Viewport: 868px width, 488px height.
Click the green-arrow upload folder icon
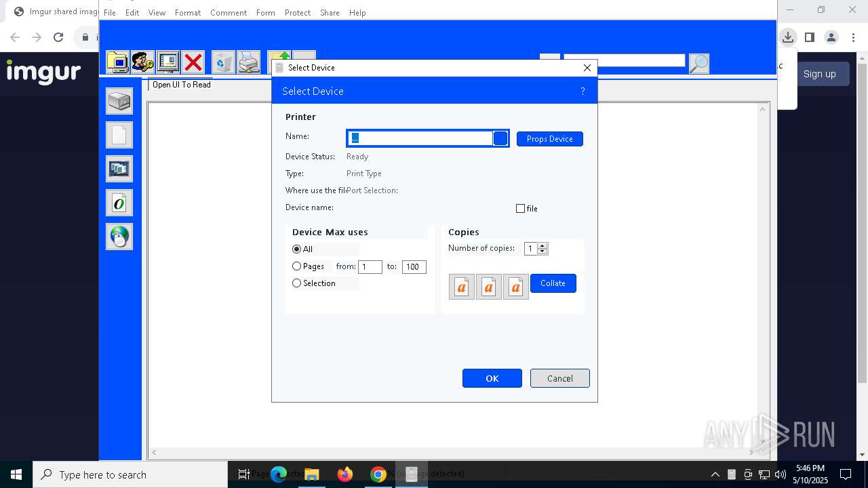click(278, 57)
